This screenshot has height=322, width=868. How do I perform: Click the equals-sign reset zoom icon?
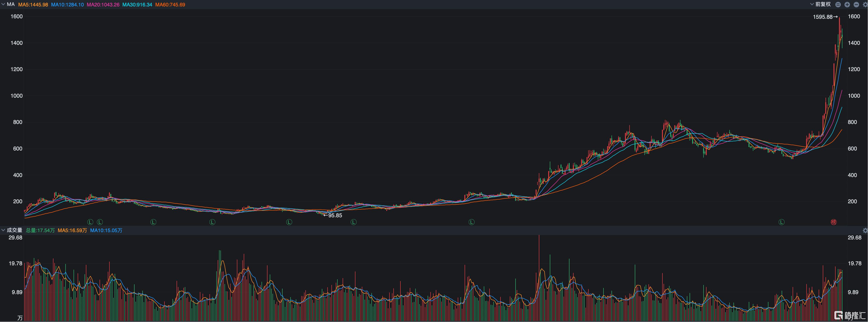[x=838, y=4]
